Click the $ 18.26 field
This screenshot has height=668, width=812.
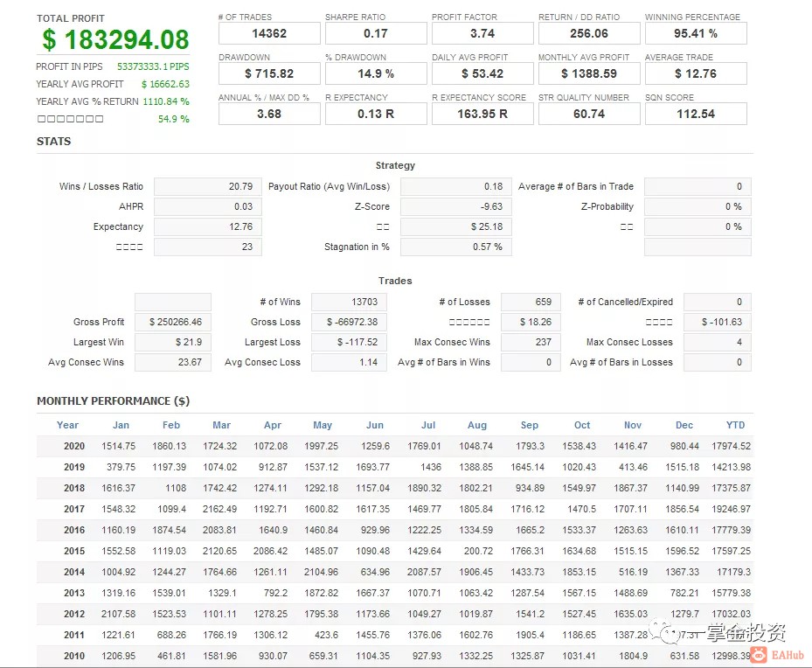click(531, 322)
